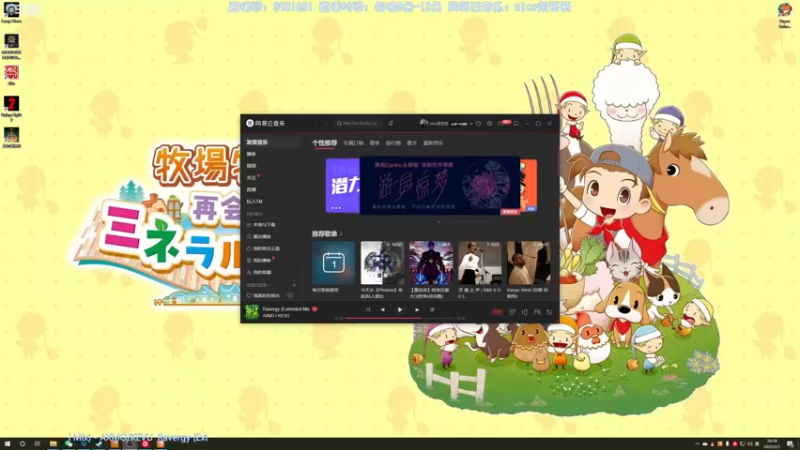This screenshot has width=800, height=450.
Task: Open the skin theme shirt icon
Action: pos(479,123)
